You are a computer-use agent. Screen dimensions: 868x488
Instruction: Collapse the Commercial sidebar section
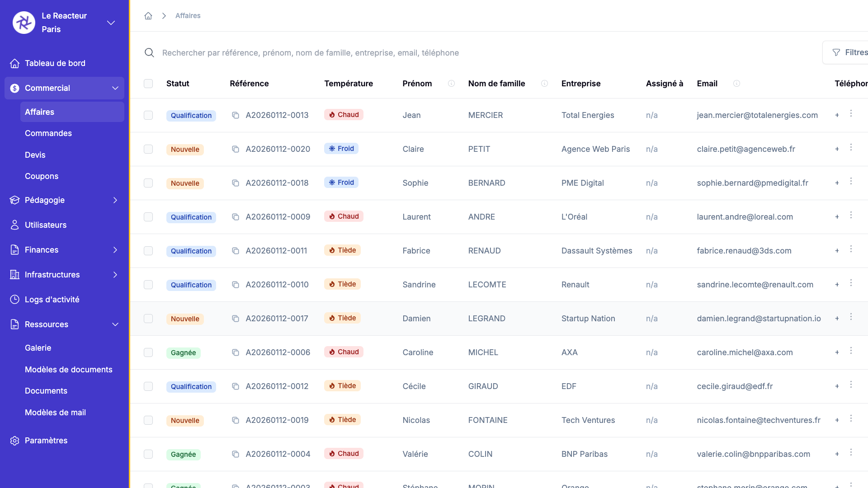[x=115, y=88]
